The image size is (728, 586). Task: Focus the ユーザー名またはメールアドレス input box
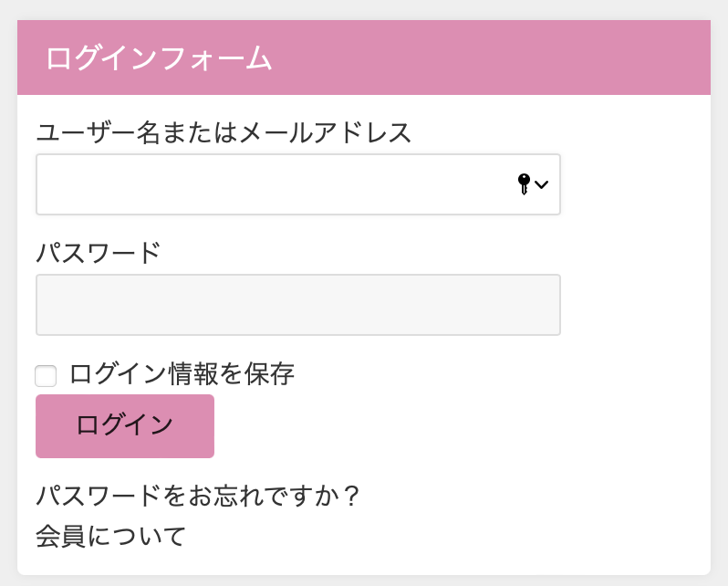click(x=298, y=184)
